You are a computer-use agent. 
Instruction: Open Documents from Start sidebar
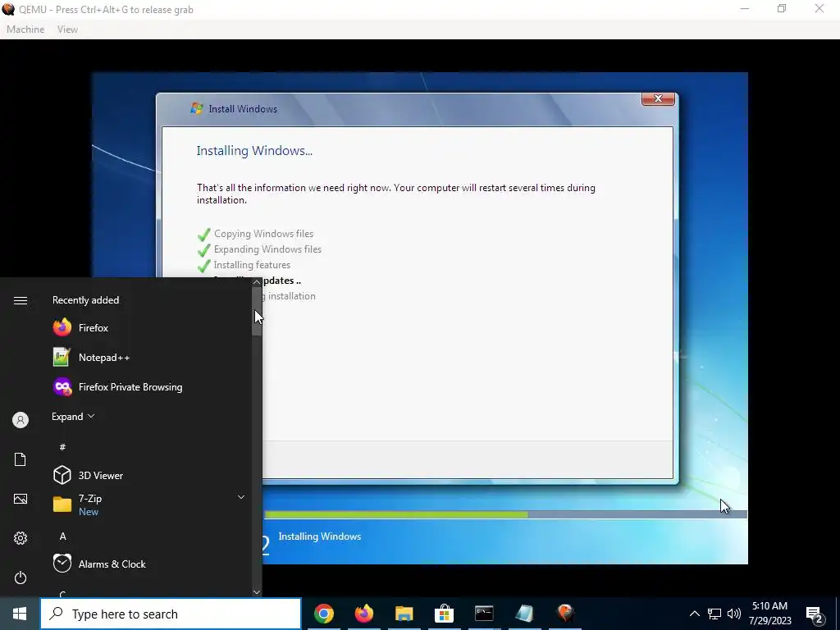click(x=21, y=459)
